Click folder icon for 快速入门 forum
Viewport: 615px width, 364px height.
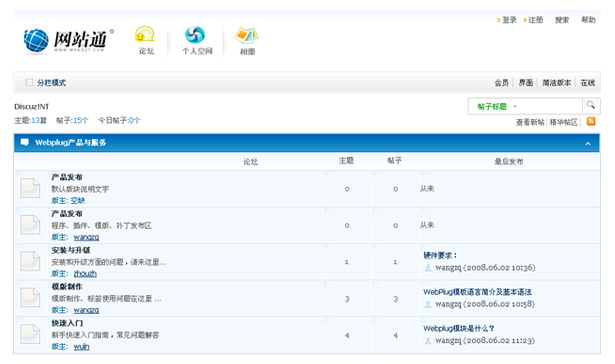[30, 334]
